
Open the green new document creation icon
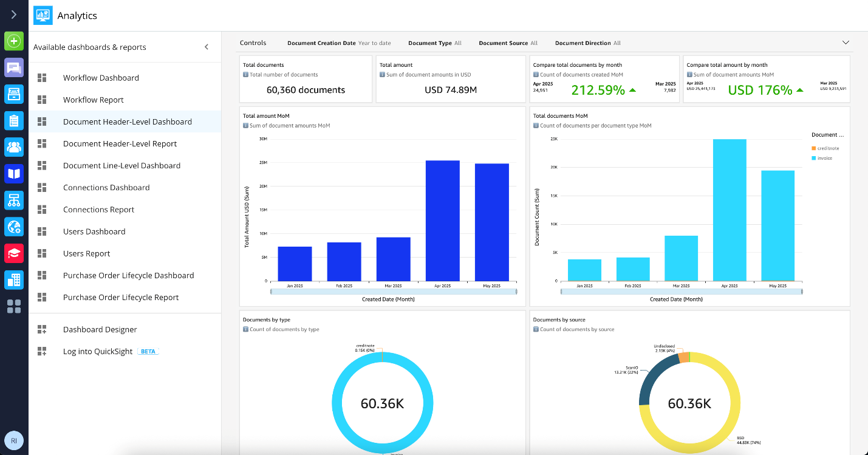[14, 41]
